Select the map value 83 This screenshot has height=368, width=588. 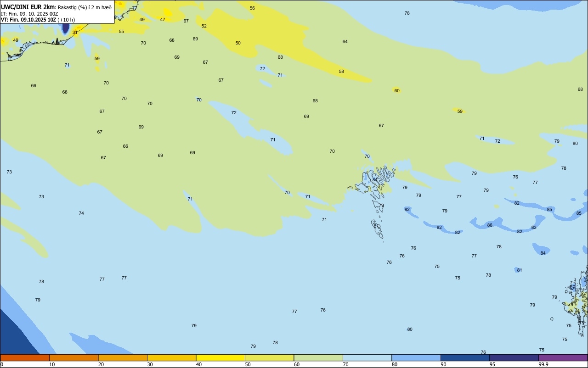[x=534, y=228]
